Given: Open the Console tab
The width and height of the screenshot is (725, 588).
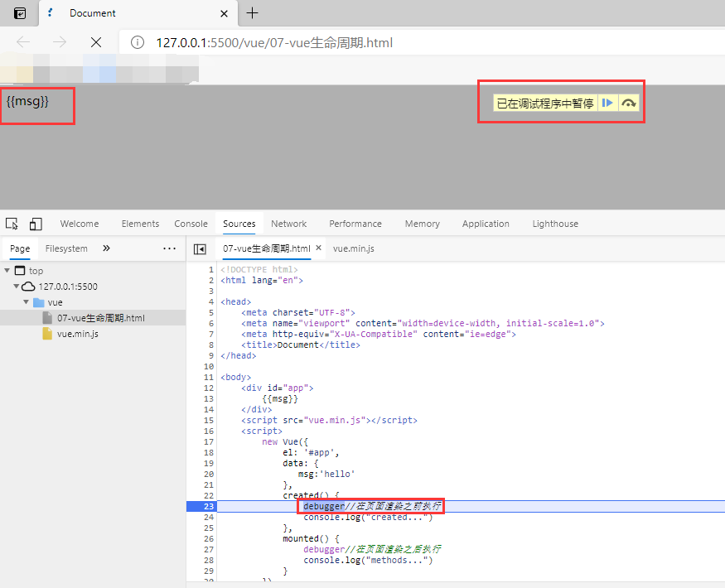Looking at the screenshot, I should 191,224.
